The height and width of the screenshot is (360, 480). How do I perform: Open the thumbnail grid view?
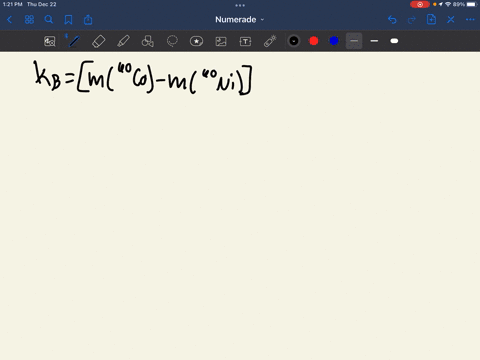point(29,20)
